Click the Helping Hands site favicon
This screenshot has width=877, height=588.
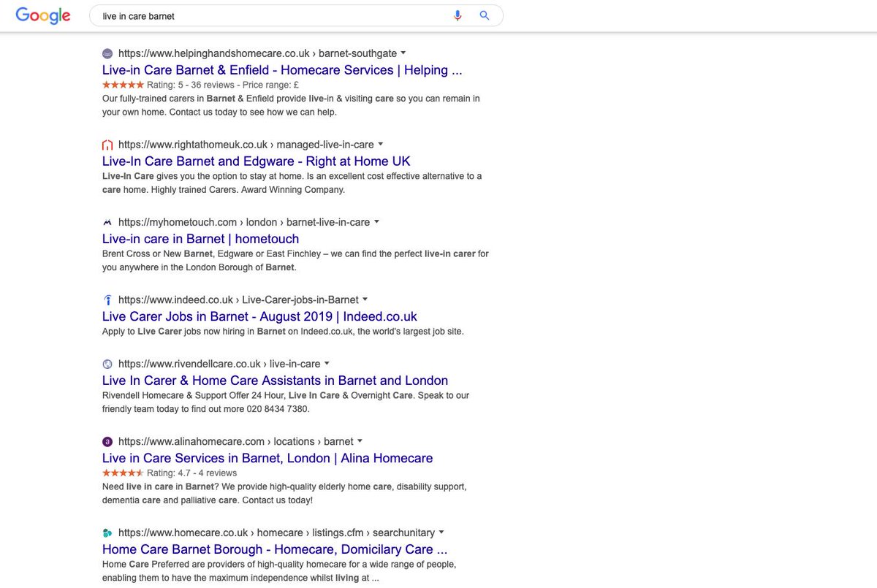107,53
